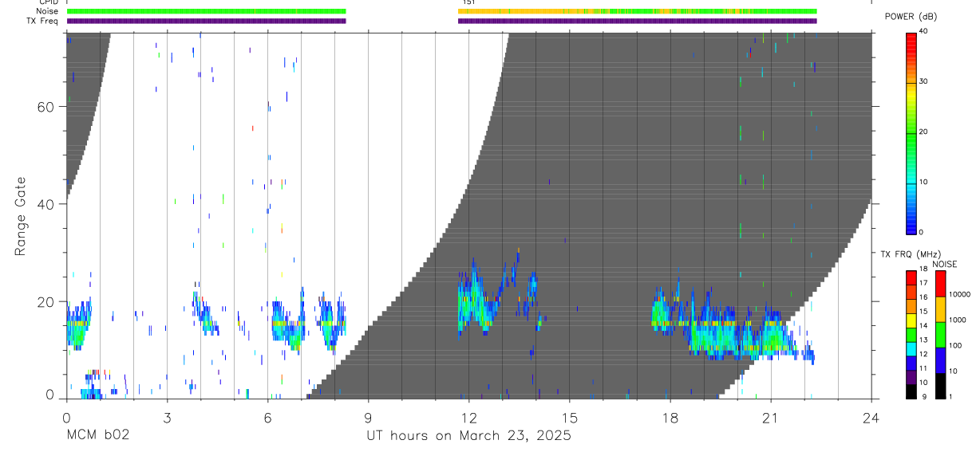Screen dimensions: 980x452
Task: Select the cyan 12–13 MHz TX FRQ swatch
Action: pyautogui.click(x=911, y=348)
